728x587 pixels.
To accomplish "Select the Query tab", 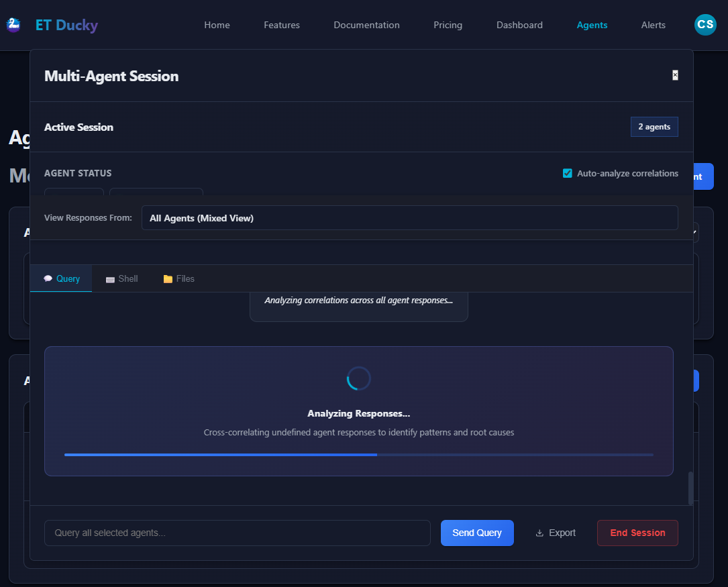I will pyautogui.click(x=61, y=278).
